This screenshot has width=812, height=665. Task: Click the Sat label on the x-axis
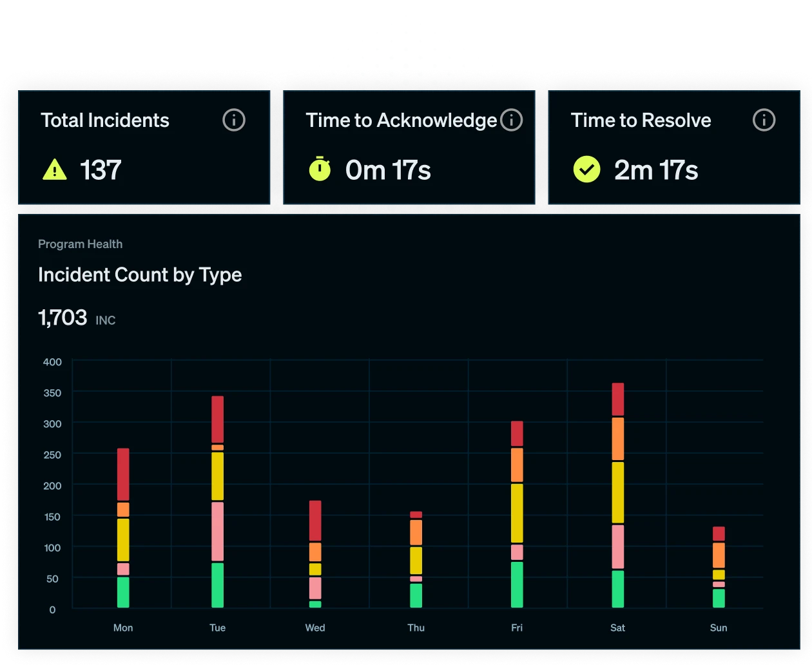[x=617, y=628]
